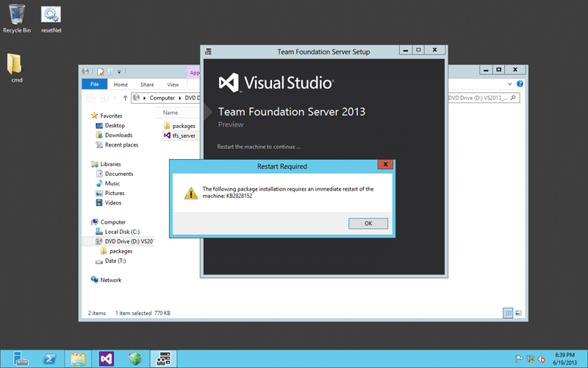The width and height of the screenshot is (588, 368).
Task: Maximize the File Explorer window
Action: pos(499,70)
